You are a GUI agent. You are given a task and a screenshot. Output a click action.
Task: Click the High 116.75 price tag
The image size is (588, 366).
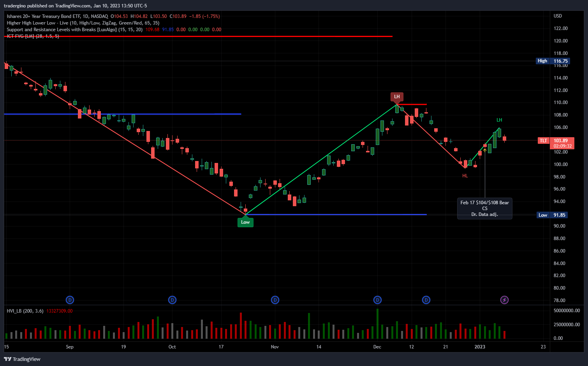tap(553, 61)
